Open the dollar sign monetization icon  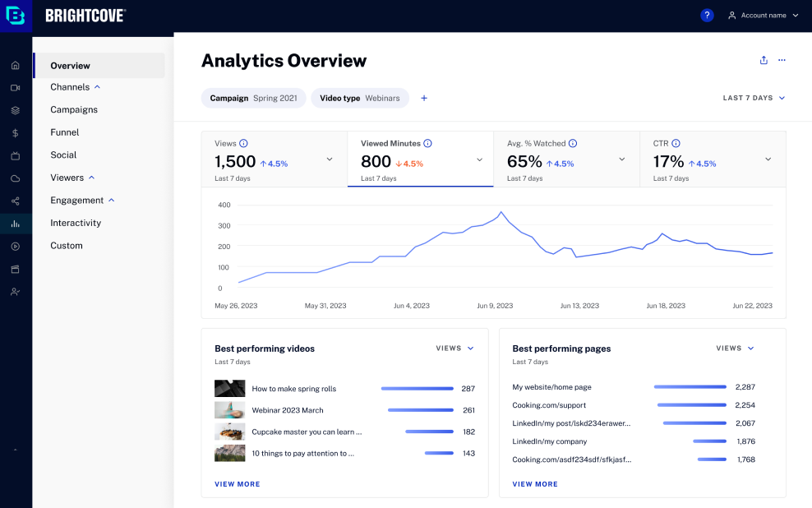[16, 133]
